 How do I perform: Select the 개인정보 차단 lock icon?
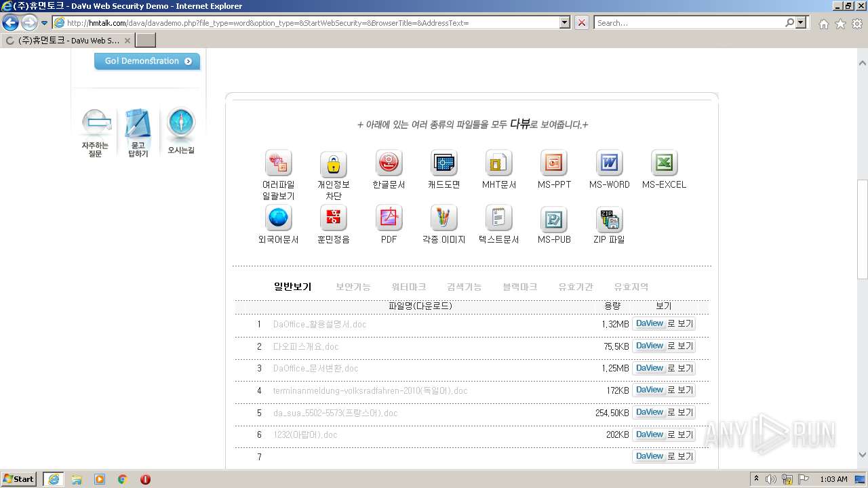click(333, 163)
